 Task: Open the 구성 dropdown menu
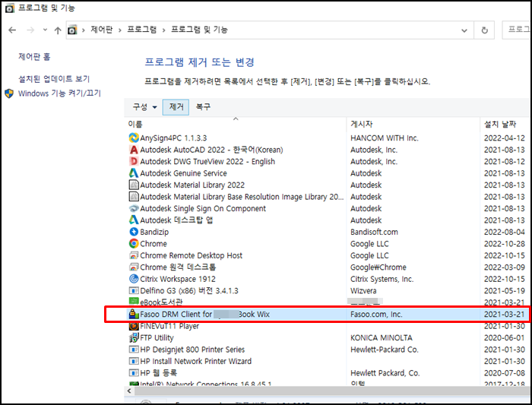click(x=145, y=107)
